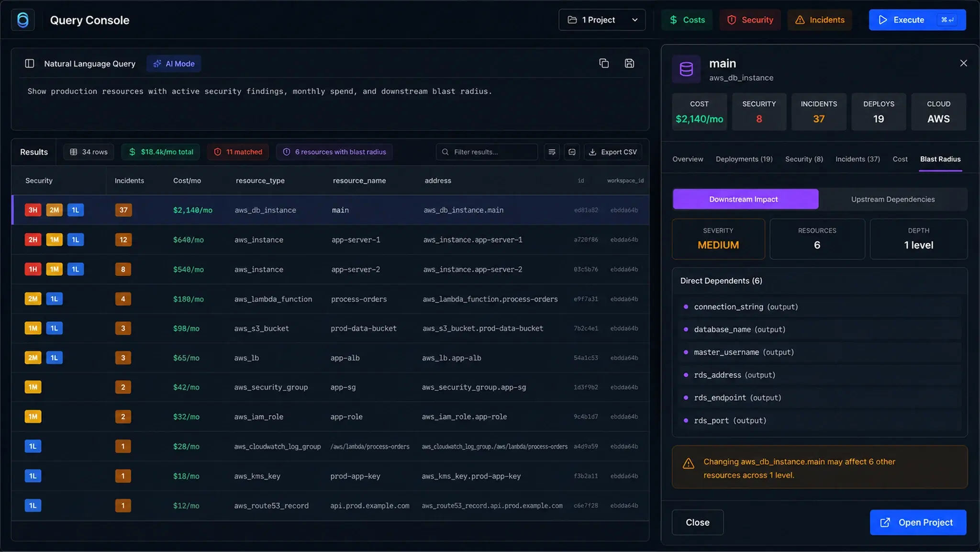
Task: Open the Costs view
Action: (x=687, y=20)
